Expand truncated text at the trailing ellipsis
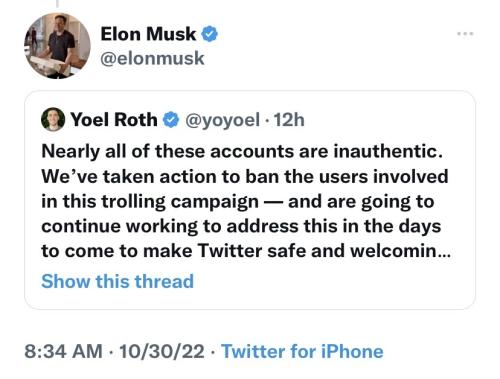Screen dimensions: 500x379 coord(444,252)
